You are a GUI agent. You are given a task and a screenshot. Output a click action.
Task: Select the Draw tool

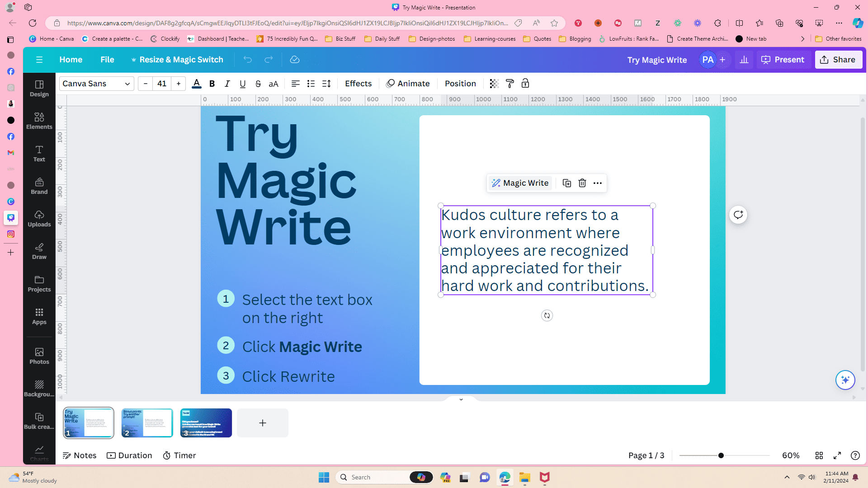click(39, 251)
